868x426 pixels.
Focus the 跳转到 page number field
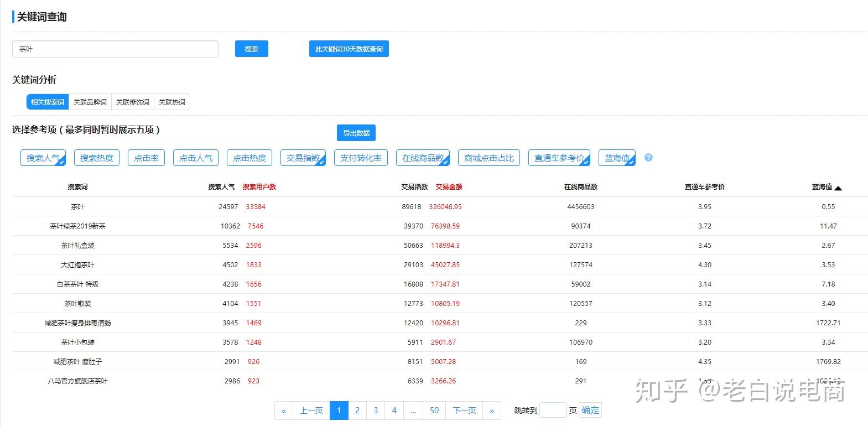[553, 410]
